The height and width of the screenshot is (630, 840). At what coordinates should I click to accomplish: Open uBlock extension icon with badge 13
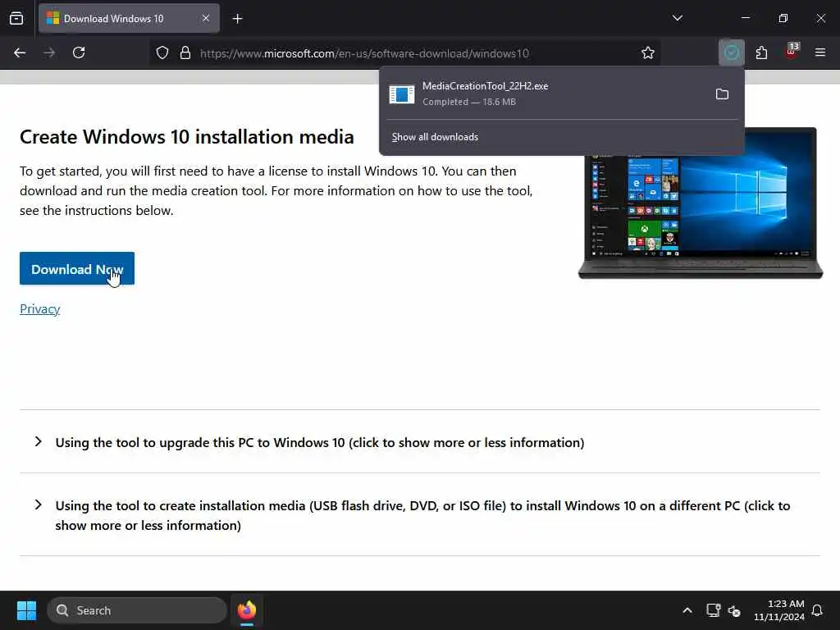[792, 52]
